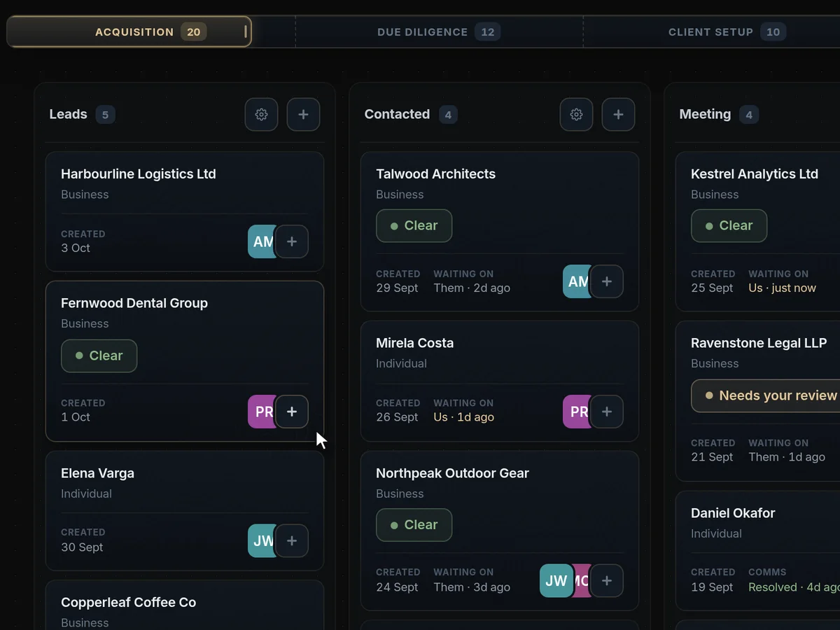Screen dimensions: 840x630
Task: Open settings gear for Contacted column
Action: (x=576, y=114)
